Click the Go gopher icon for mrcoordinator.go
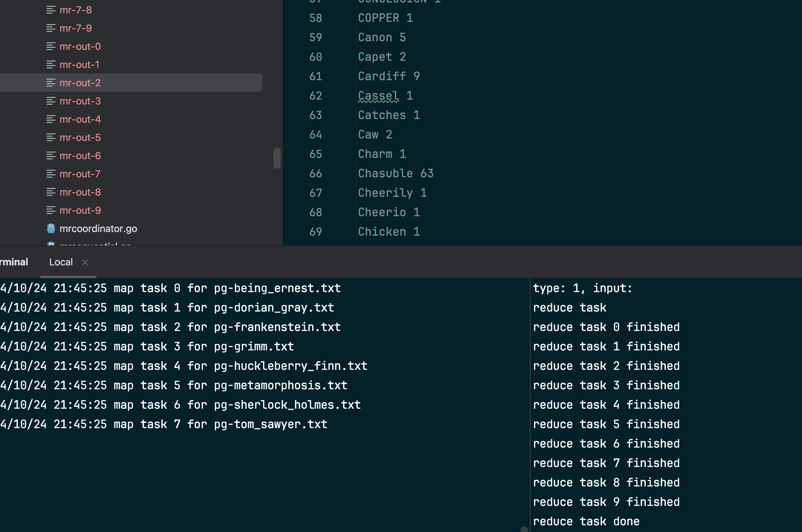This screenshot has height=532, width=802. [51, 229]
